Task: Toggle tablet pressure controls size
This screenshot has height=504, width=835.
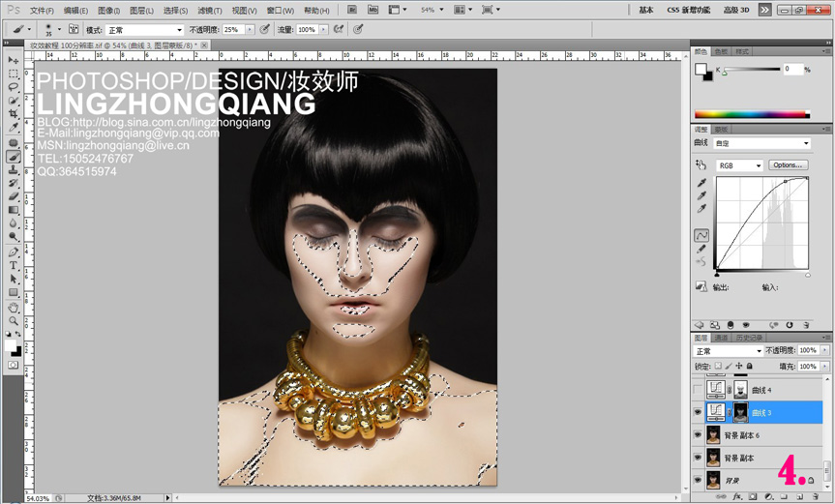Action: tap(358, 30)
